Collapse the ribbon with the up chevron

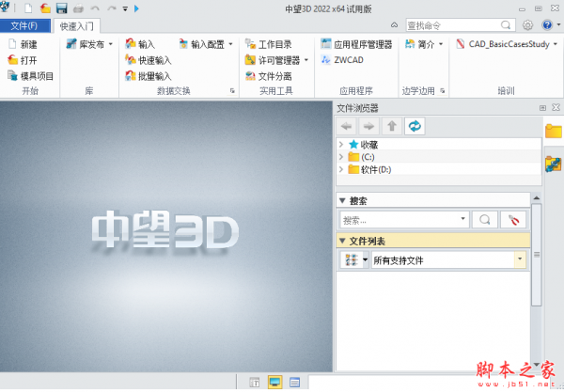(394, 25)
